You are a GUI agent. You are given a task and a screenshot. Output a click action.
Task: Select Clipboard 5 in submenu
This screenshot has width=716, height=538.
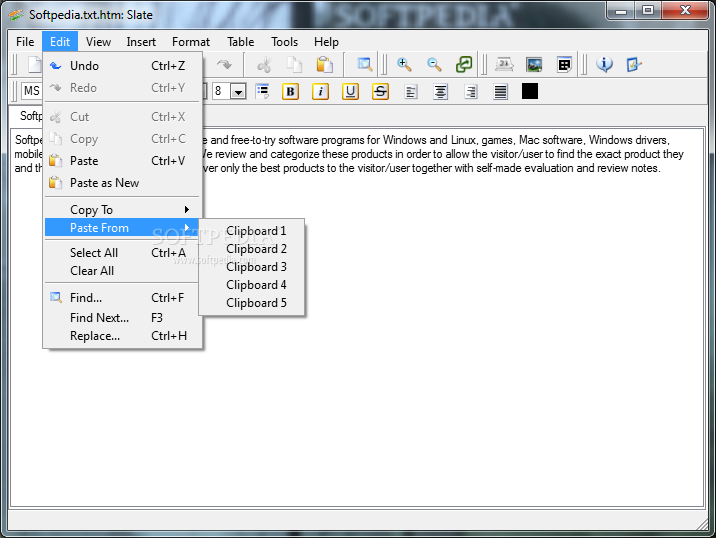coord(252,303)
